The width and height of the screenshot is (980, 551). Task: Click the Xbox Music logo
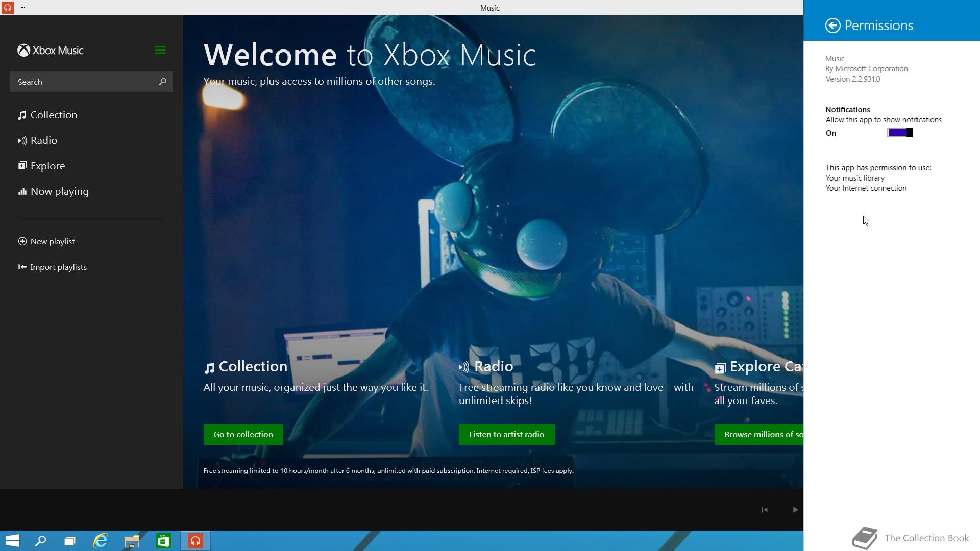pos(51,51)
